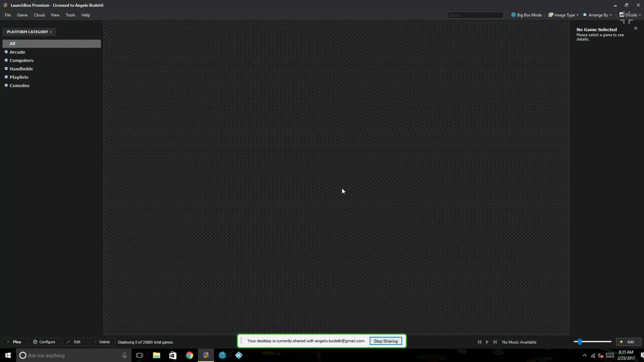Screen dimensions: 644x362
Task: Skip to previous music track
Action: (x=480, y=342)
